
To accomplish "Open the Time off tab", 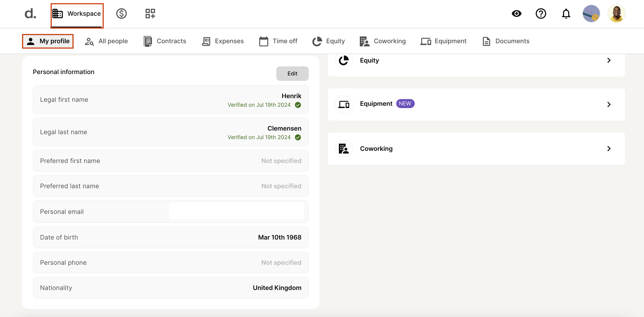I will (x=278, y=41).
